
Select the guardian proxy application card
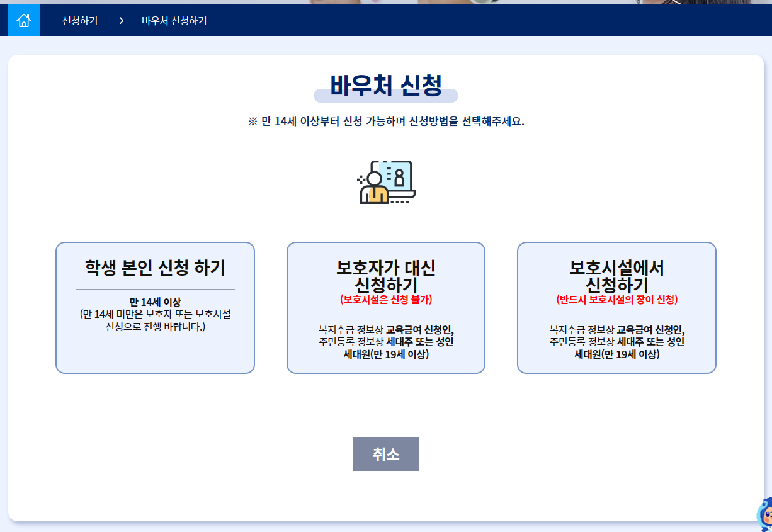[x=385, y=308]
